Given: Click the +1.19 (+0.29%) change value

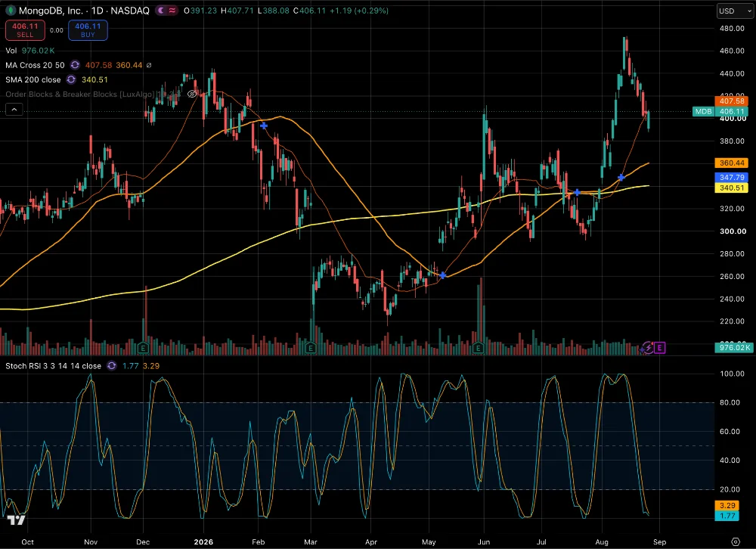Looking at the screenshot, I should coord(359,11).
